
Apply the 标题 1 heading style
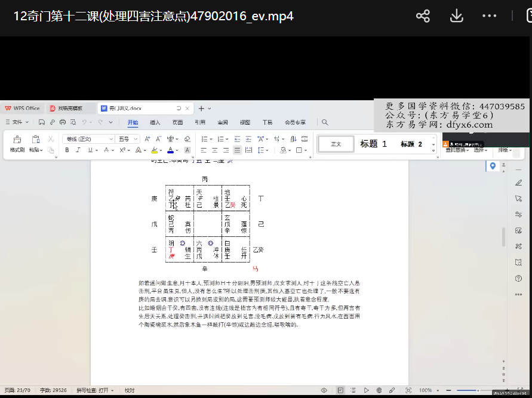(x=374, y=144)
